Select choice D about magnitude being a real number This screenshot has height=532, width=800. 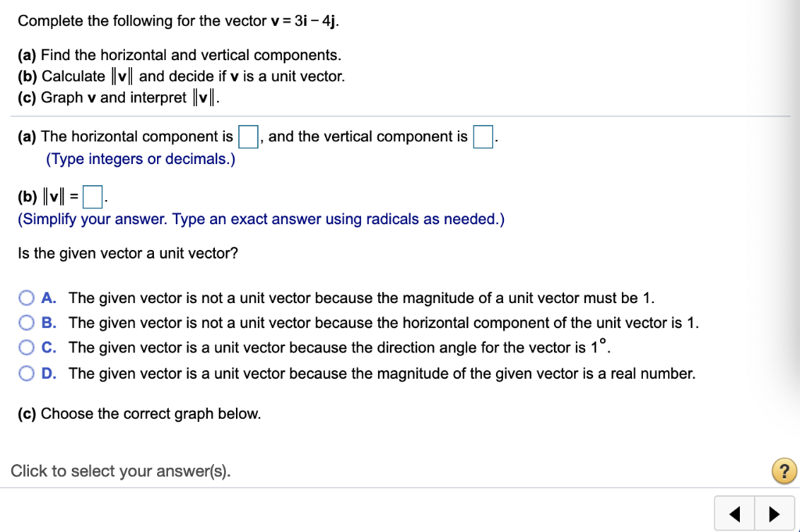click(26, 373)
